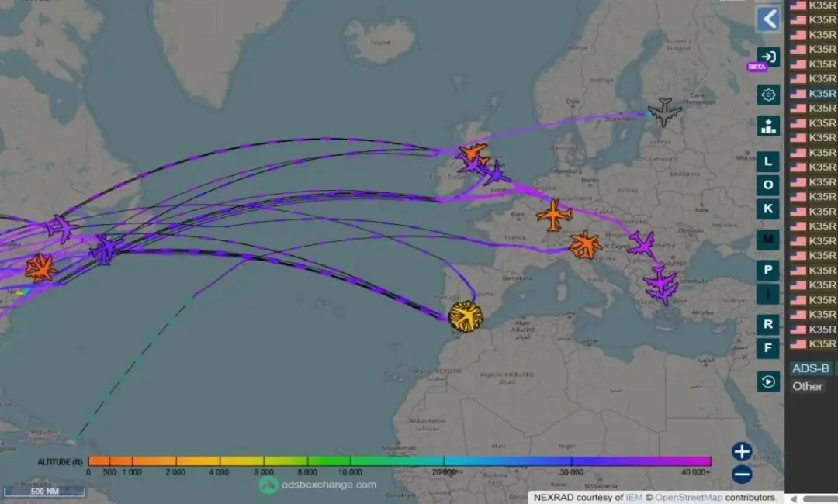The height and width of the screenshot is (504, 838).
Task: Switch to the ADS-B tab
Action: pos(810,368)
